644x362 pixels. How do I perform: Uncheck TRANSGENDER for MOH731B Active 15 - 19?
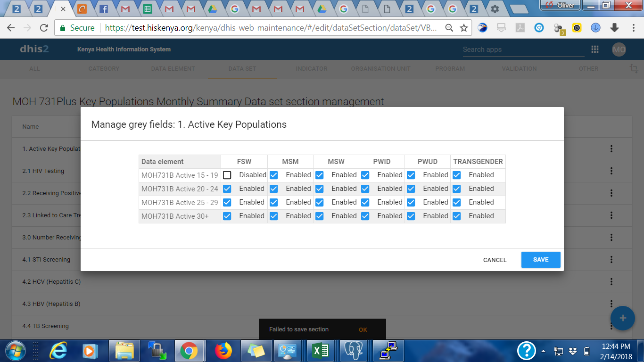456,175
